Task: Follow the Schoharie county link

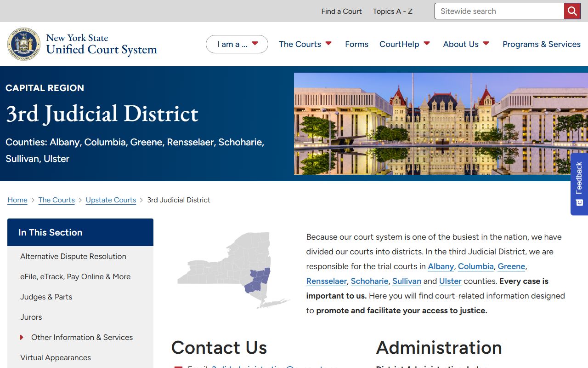Action: tap(369, 281)
